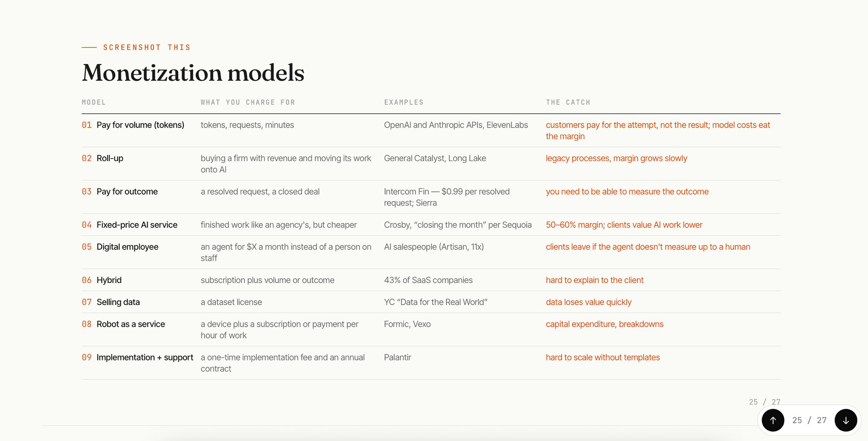Click 'finished work like an agency's, but cheaper'
Screen dimensions: 868x441
(x=279, y=225)
